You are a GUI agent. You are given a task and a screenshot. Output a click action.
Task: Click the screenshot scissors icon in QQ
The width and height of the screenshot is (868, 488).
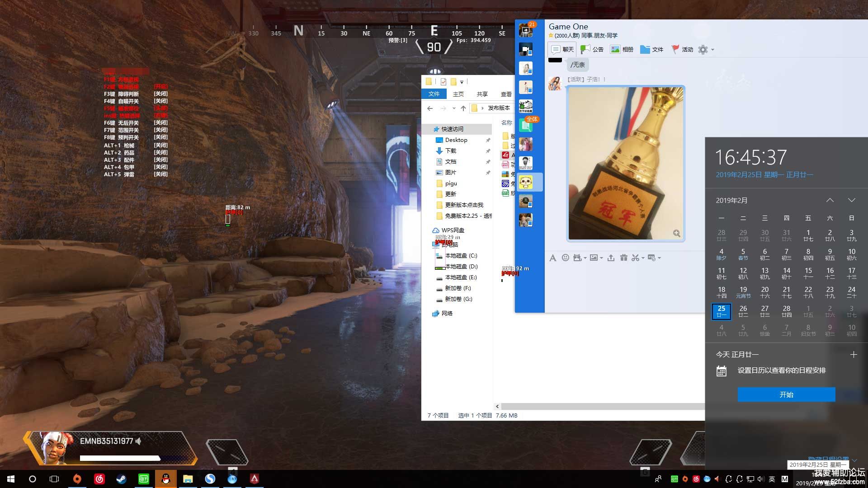tap(635, 258)
